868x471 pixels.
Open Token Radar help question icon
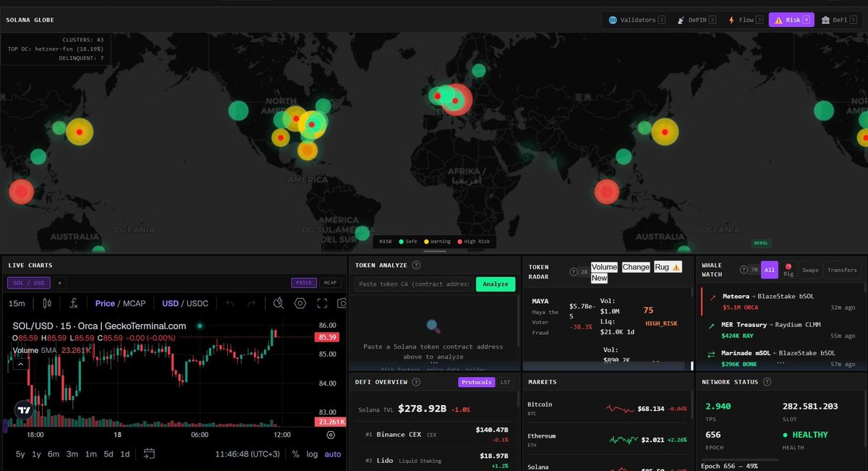point(574,272)
